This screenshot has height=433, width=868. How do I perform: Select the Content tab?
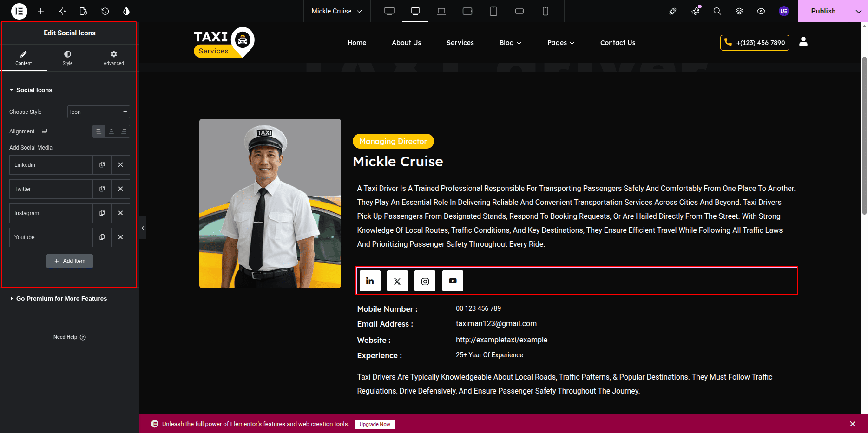pos(24,58)
